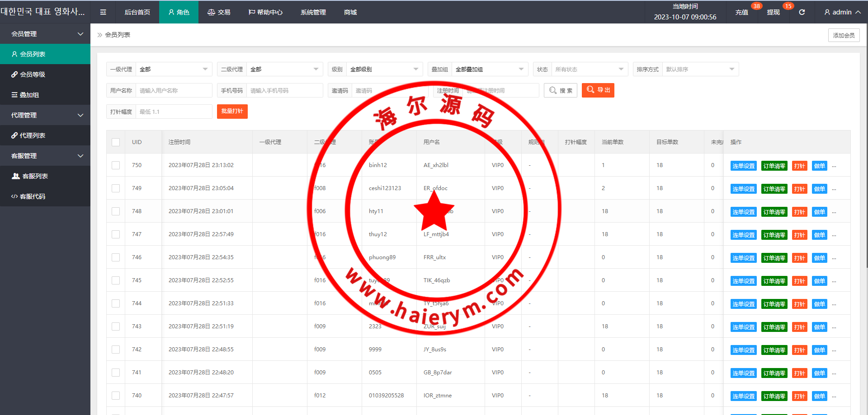Screen dimensions: 868x415
Task: Check the checkbox for UID 750 row
Action: coord(116,165)
